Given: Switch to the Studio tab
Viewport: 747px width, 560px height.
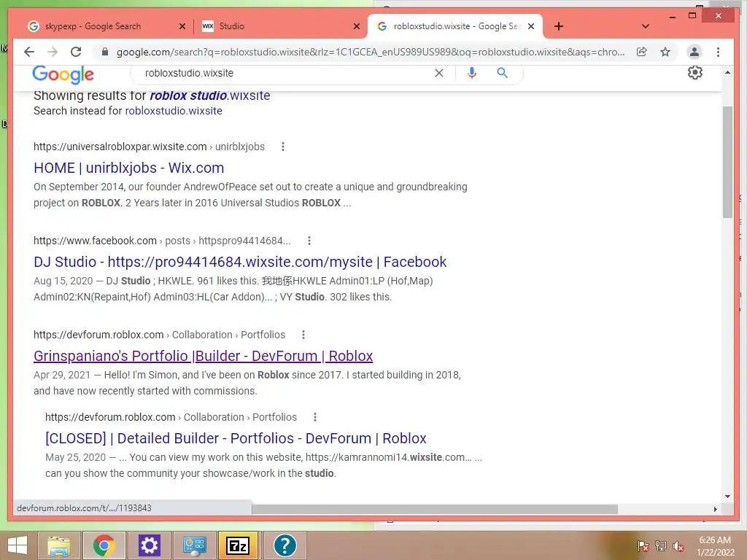Looking at the screenshot, I should click(280, 26).
